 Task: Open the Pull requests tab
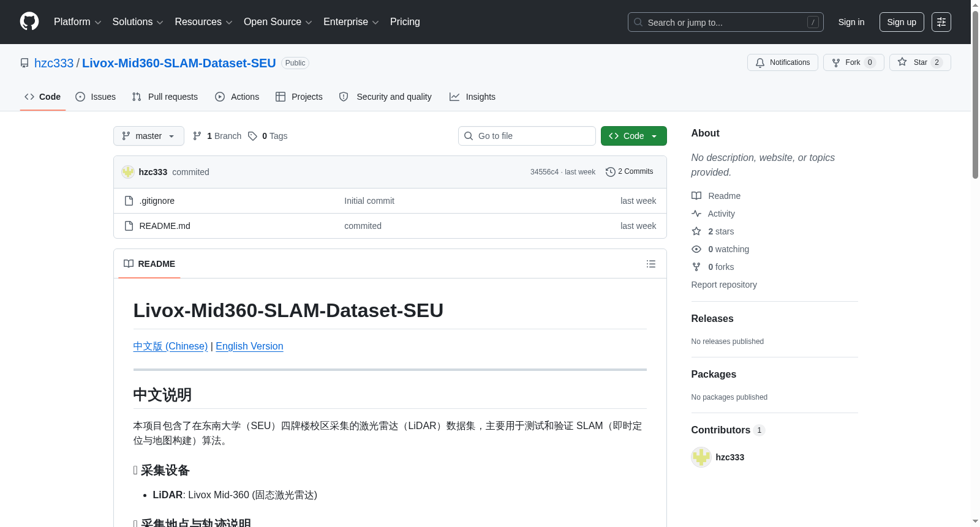165,97
